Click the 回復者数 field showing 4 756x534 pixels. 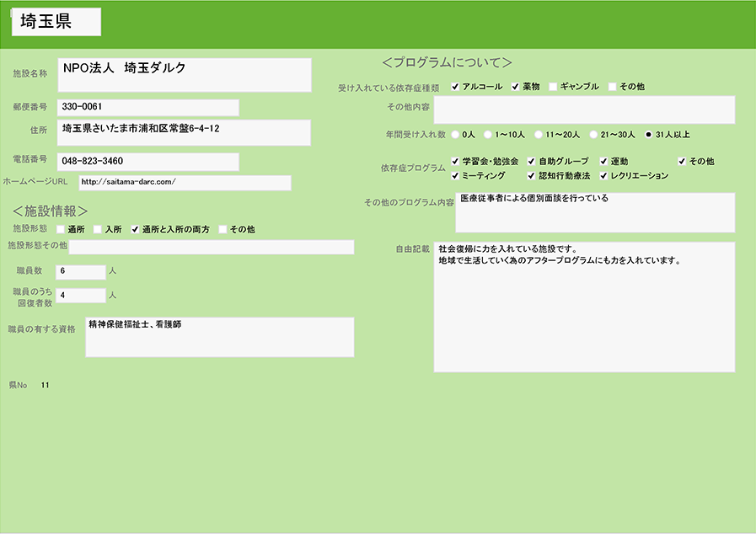pos(80,296)
